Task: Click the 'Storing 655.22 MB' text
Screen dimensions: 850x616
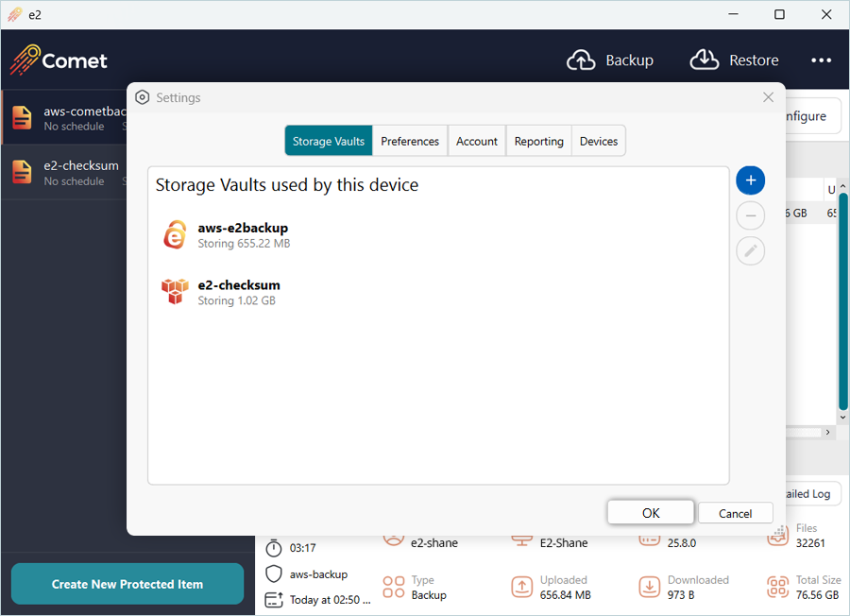Action: [244, 244]
